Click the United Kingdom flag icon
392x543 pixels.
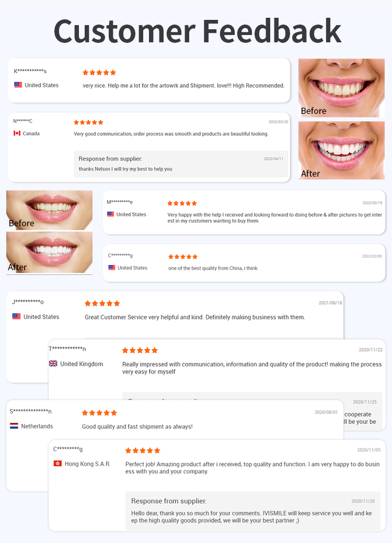(x=53, y=364)
